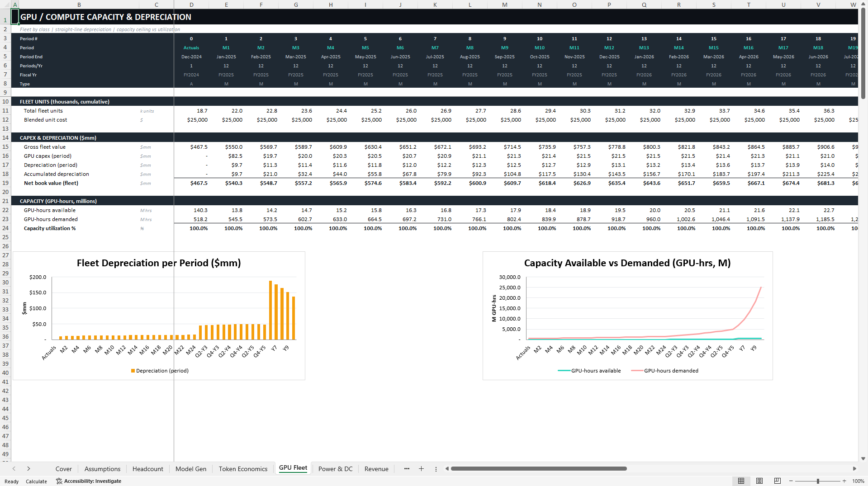Click the vertical scrollbar thumb
868x486 pixels.
[863, 53]
